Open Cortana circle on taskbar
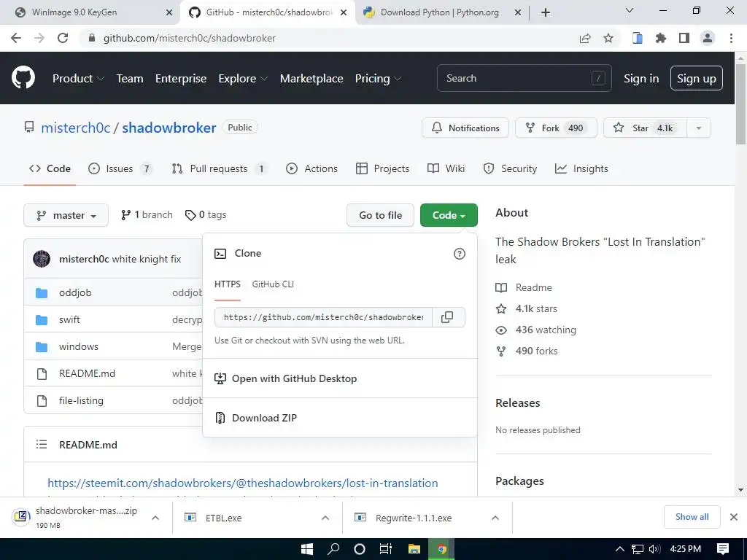Viewport: 747px width, 560px height. pyautogui.click(x=360, y=549)
